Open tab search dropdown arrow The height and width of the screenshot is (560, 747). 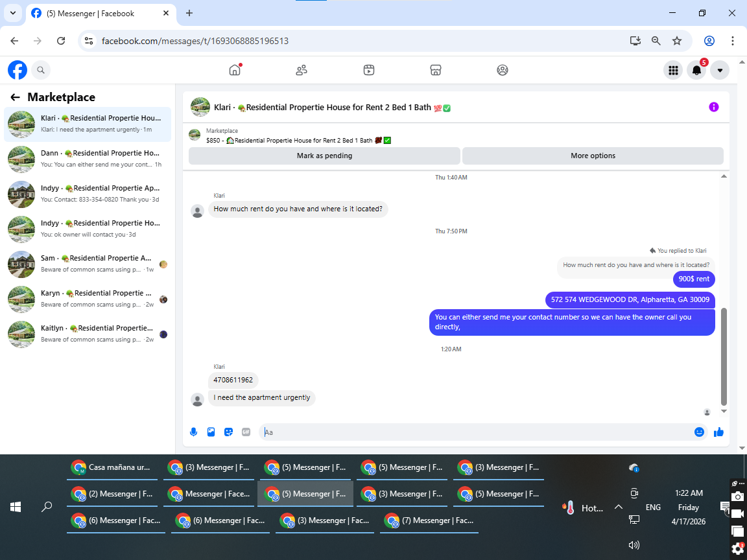click(x=13, y=14)
